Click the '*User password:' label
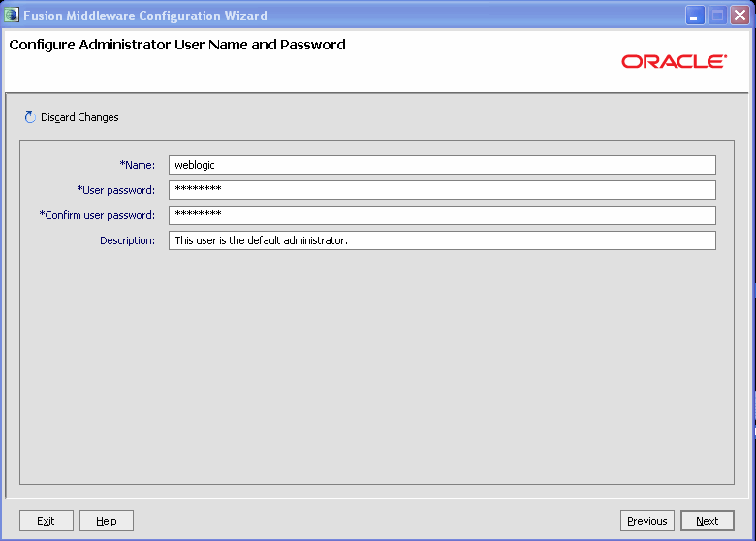 (116, 190)
